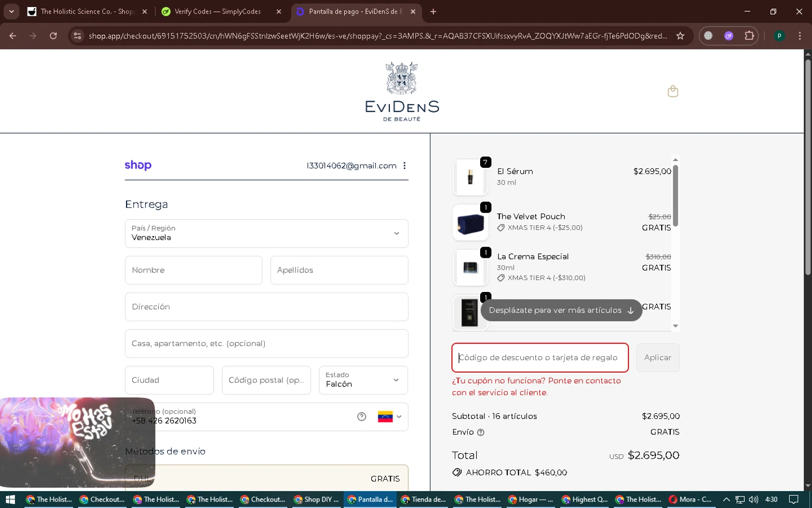Focus the discount code input field
The height and width of the screenshot is (508, 812).
(540, 357)
